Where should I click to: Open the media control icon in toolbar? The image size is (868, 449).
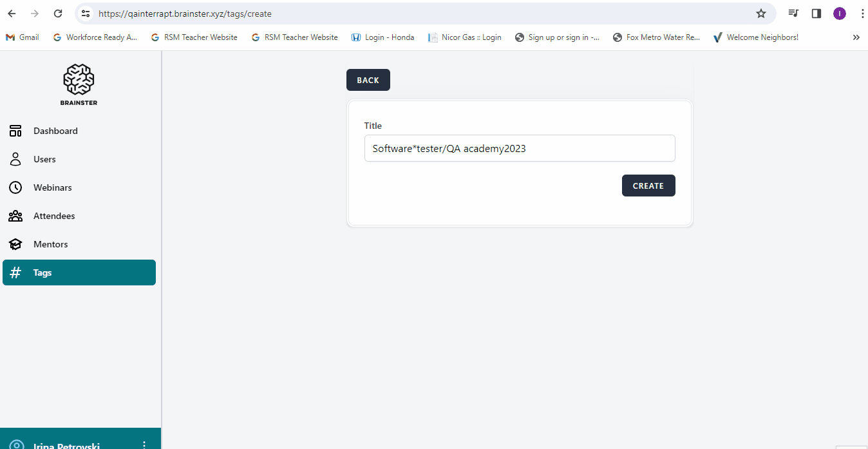[x=793, y=14]
